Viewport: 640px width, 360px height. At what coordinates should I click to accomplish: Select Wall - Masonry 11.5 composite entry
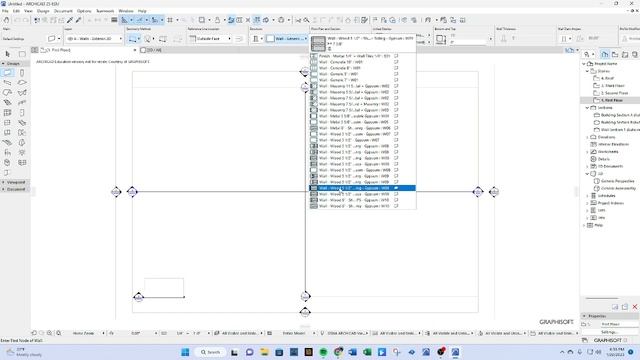pos(362,86)
